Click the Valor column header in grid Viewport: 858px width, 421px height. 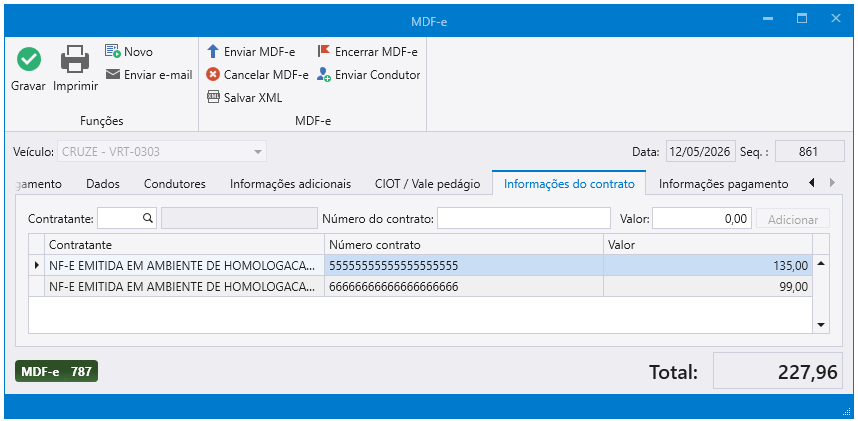pos(708,244)
